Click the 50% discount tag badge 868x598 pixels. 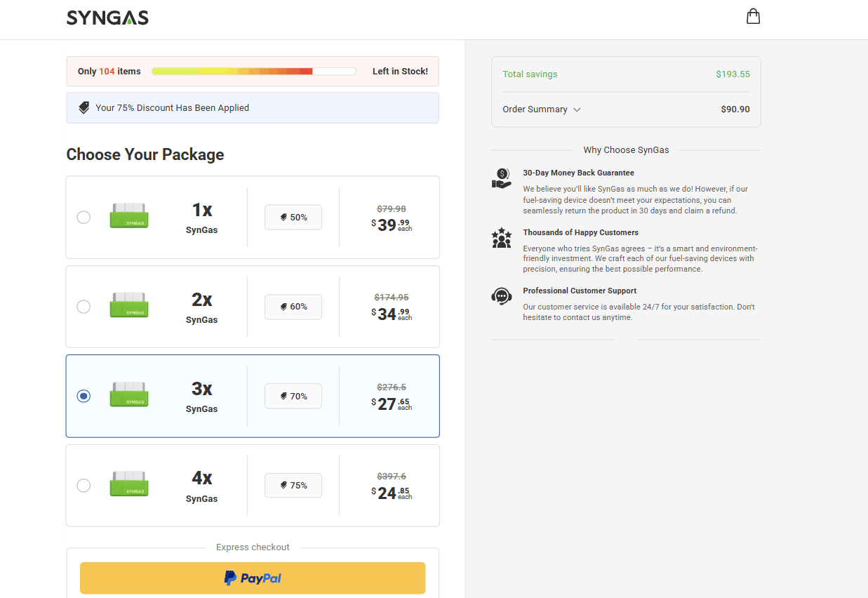pos(293,218)
